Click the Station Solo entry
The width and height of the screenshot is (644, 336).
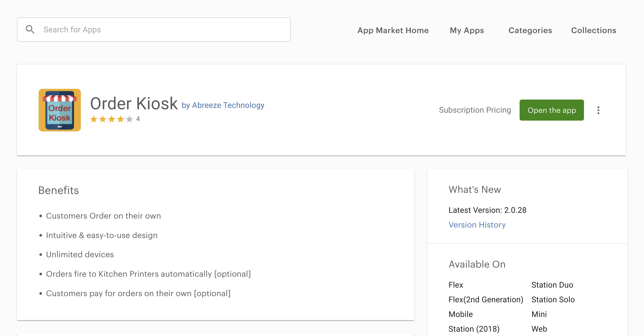click(x=553, y=300)
